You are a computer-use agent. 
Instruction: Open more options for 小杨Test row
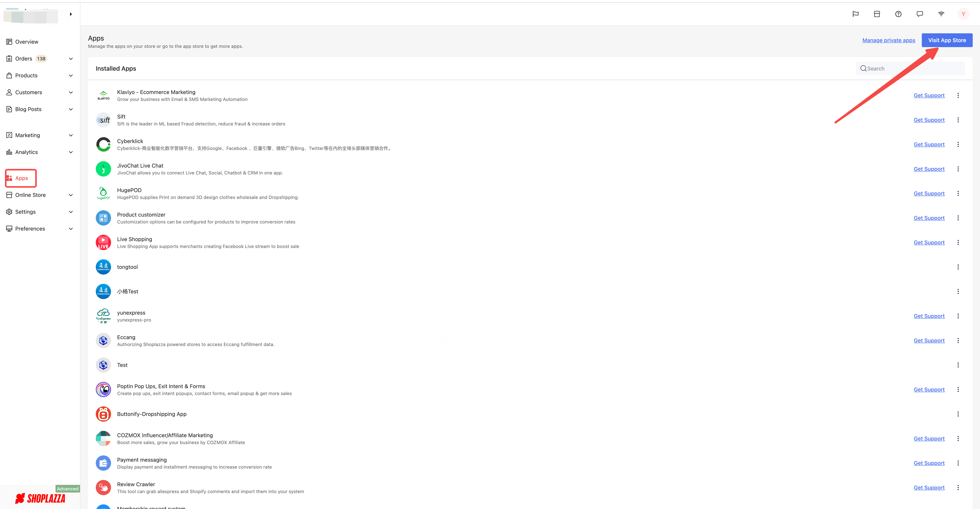point(958,291)
